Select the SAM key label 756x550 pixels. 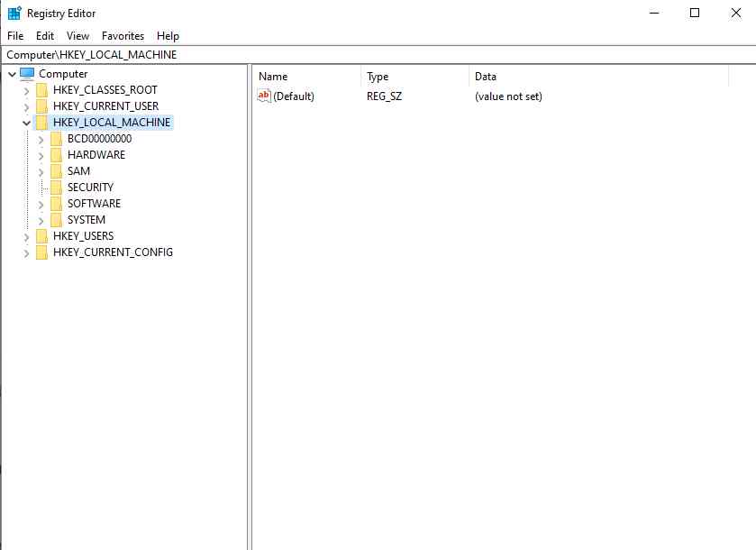(78, 171)
